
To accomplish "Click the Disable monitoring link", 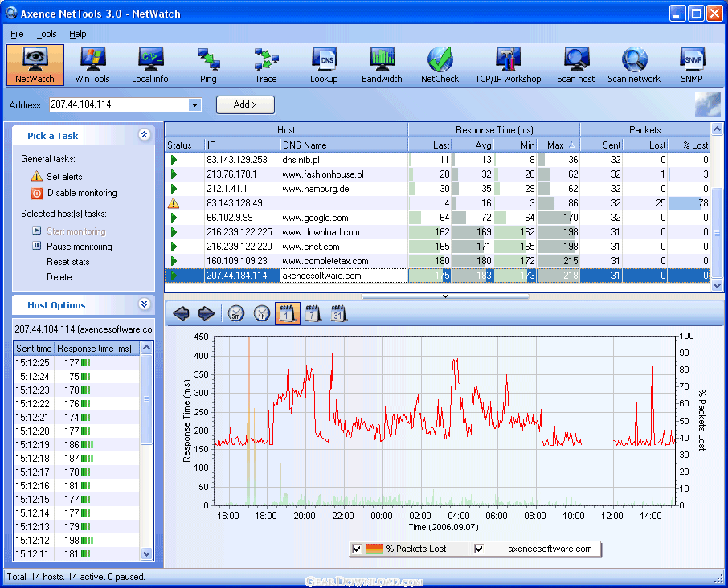I will [x=82, y=193].
